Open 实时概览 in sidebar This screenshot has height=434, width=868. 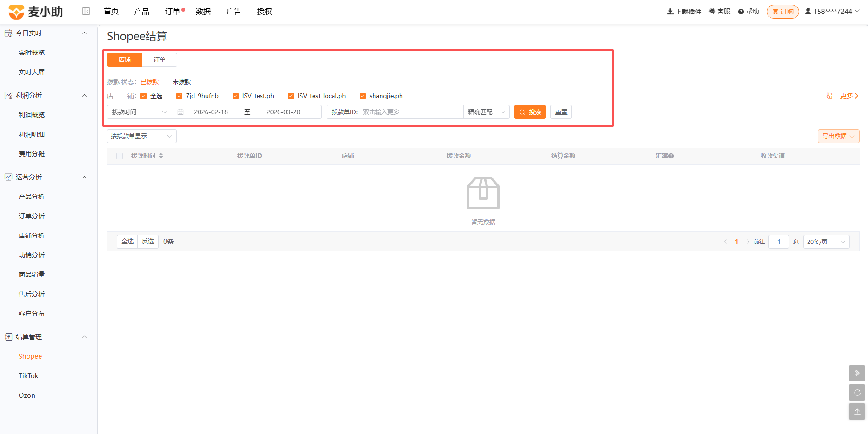[x=32, y=53]
